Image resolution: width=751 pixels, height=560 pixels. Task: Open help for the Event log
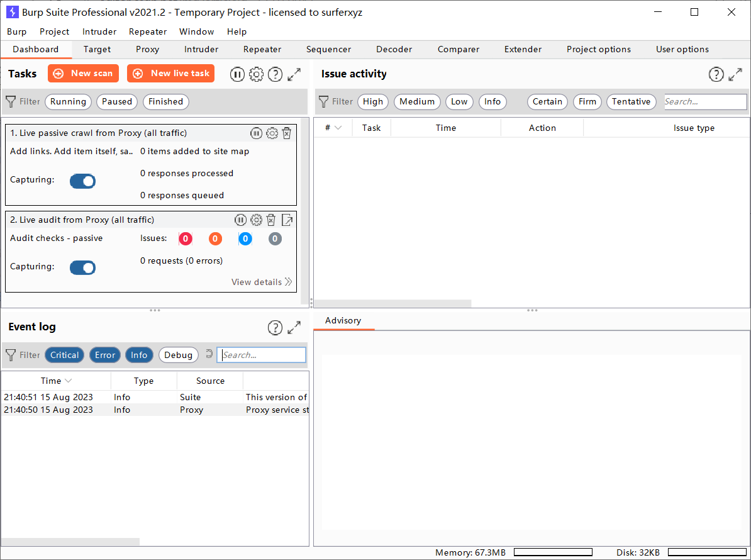[275, 328]
